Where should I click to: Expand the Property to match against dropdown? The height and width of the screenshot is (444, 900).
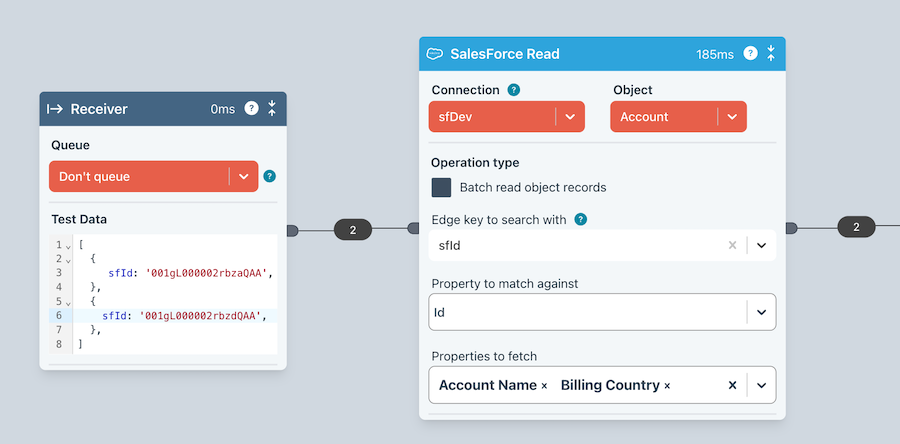(761, 312)
